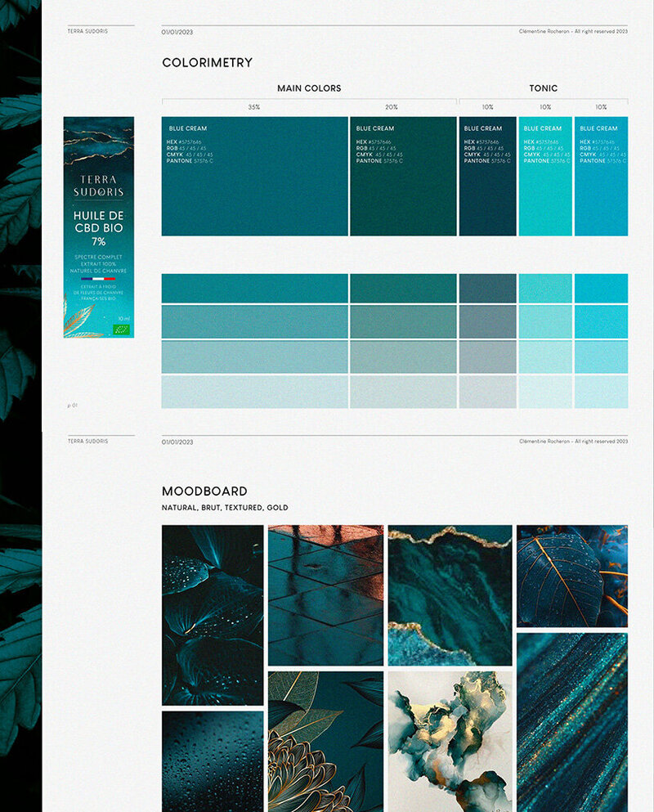Click the COLORIMETRY heading
654x812 pixels.
coord(207,63)
